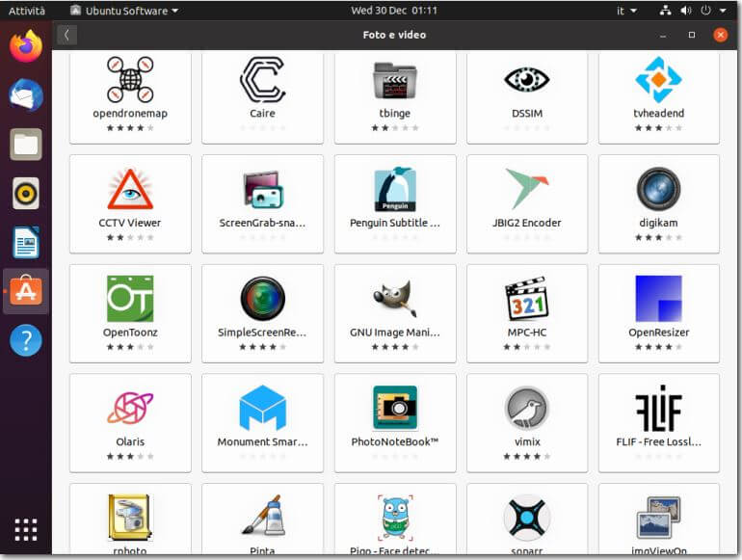Select Ubuntu Software in the dock
The image size is (742, 560).
pos(26,291)
